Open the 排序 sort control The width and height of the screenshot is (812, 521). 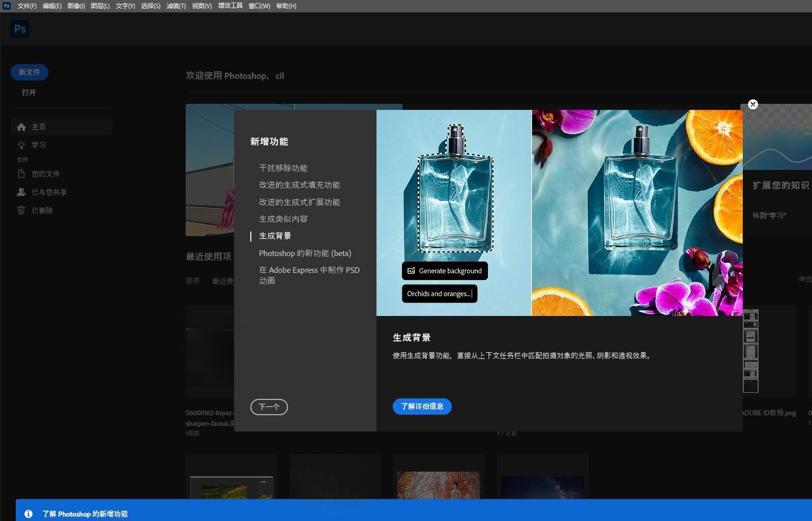click(193, 281)
